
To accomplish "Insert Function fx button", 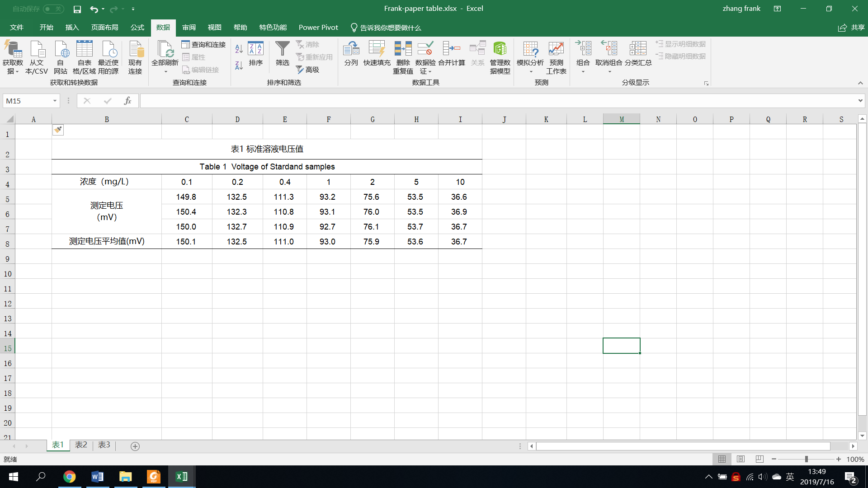I will [x=127, y=101].
